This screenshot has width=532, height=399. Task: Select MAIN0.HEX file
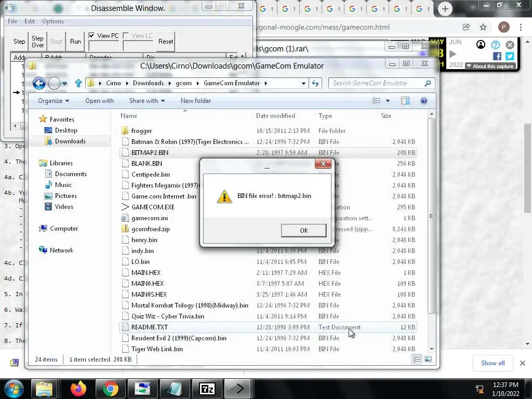click(x=268, y=283)
